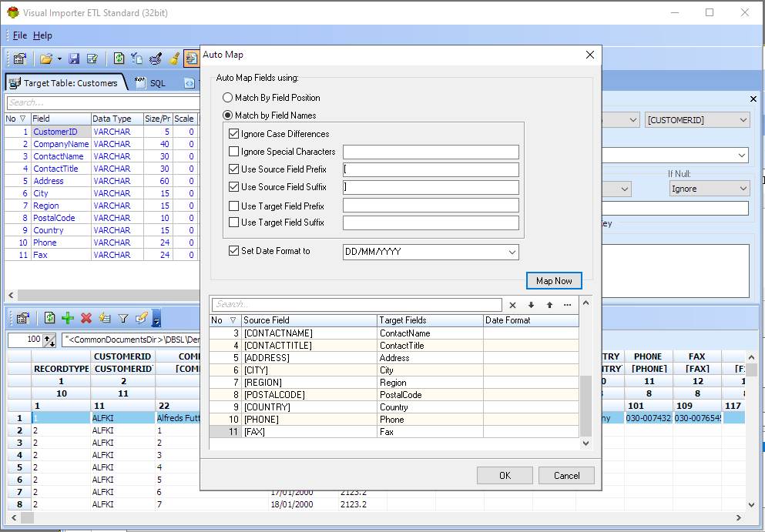765x532 pixels.
Task: Switch to the SQL tab
Action: click(151, 83)
